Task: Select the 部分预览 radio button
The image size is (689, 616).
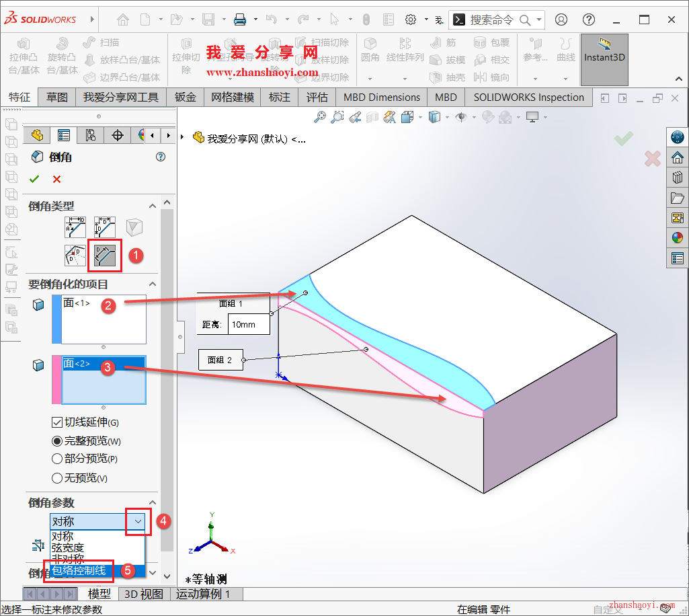Action: (x=56, y=459)
